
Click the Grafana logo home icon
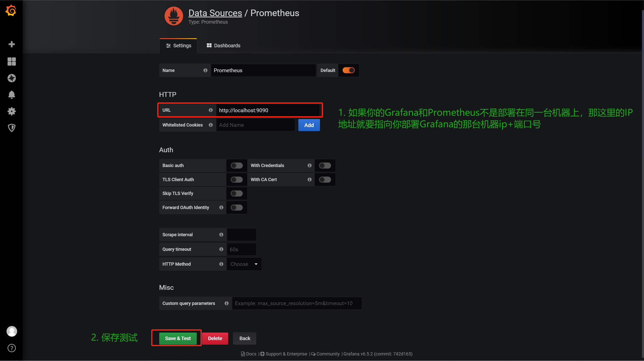click(11, 11)
